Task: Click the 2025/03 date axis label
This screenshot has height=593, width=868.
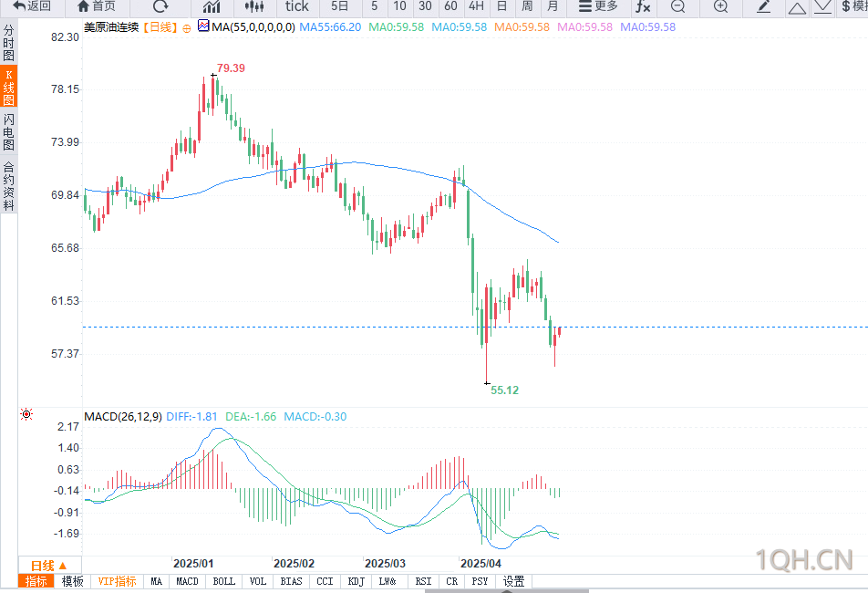Action: point(386,564)
